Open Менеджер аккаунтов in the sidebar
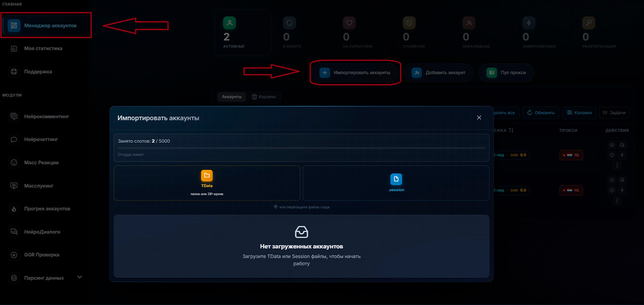 (x=46, y=25)
